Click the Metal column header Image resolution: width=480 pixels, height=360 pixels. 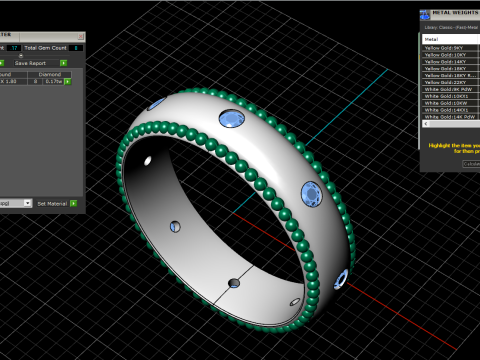click(x=451, y=39)
